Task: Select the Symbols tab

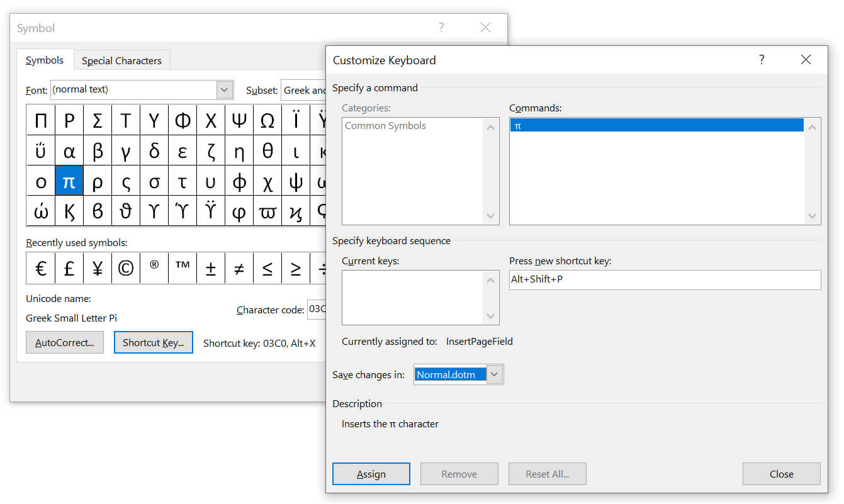Action: click(45, 60)
